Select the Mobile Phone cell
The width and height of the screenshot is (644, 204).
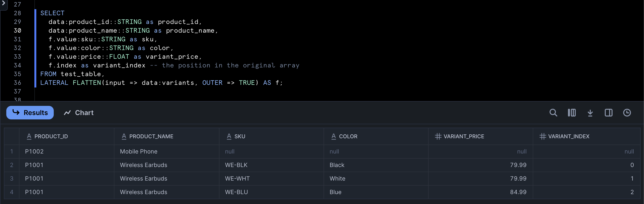pyautogui.click(x=138, y=152)
